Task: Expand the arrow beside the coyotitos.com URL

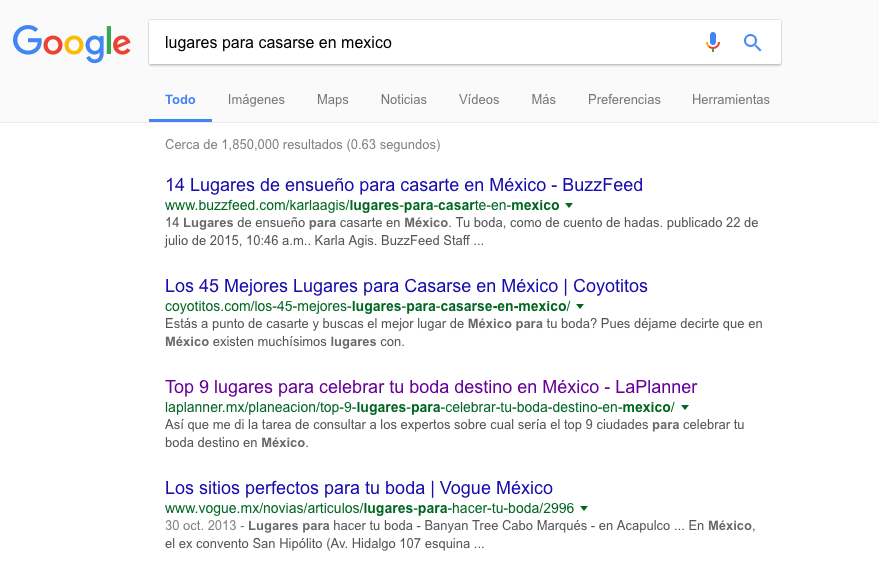Action: coord(580,307)
